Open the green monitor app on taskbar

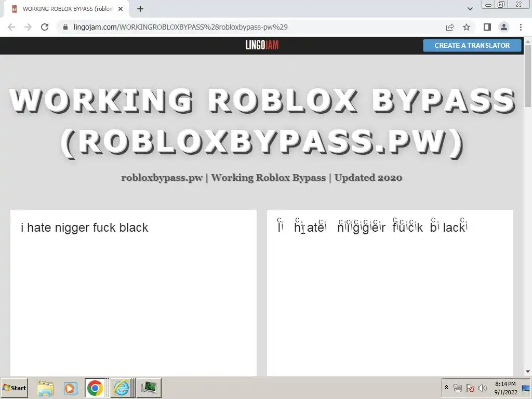[149, 388]
